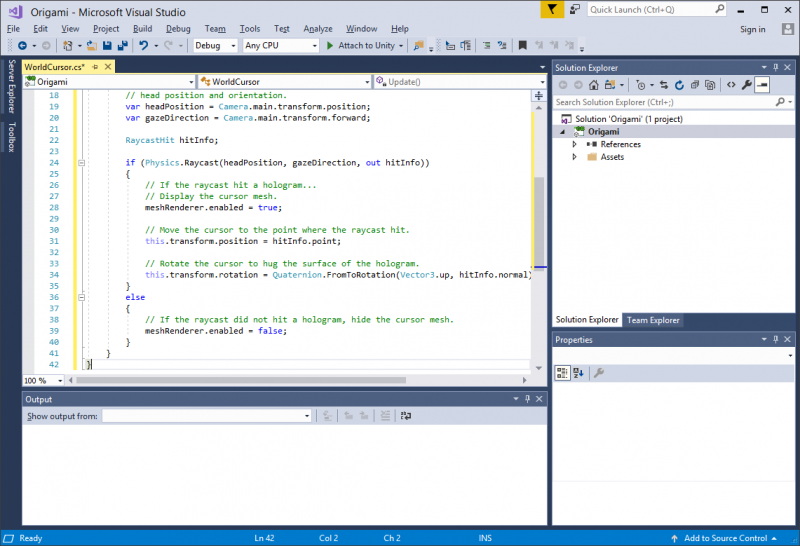Click the Home icon in Solution Explorer

point(593,85)
